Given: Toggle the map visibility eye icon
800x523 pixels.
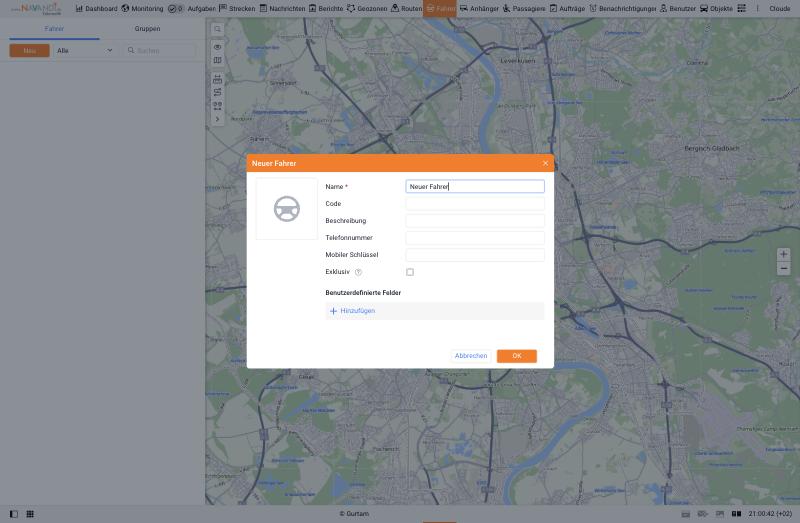Looking at the screenshot, I should [217, 47].
